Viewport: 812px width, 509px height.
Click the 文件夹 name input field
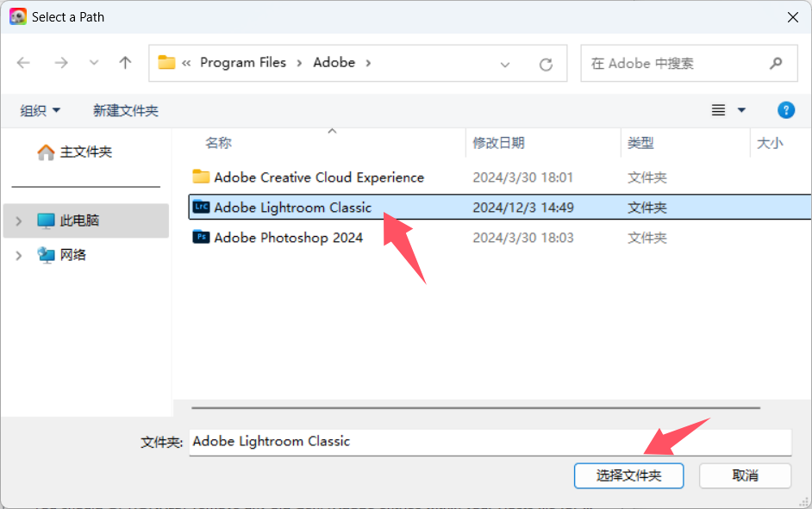(x=490, y=442)
